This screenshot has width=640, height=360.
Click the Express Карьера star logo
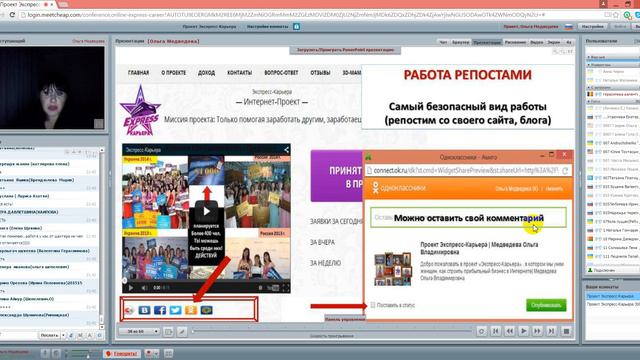[140, 111]
